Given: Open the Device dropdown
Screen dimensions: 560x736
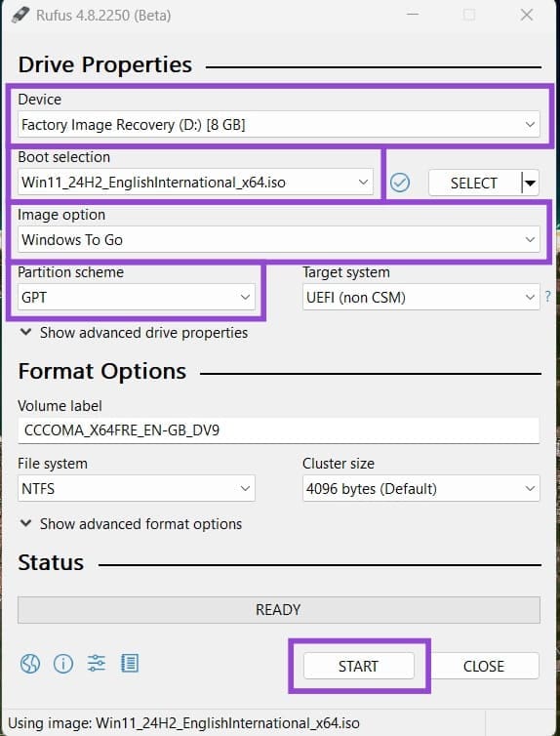Looking at the screenshot, I should point(279,124).
